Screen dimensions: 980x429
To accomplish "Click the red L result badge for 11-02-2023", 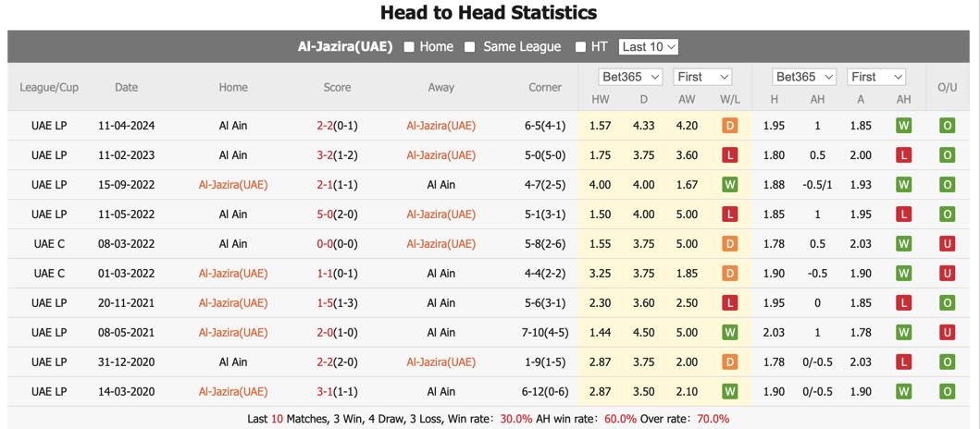I will [x=729, y=154].
